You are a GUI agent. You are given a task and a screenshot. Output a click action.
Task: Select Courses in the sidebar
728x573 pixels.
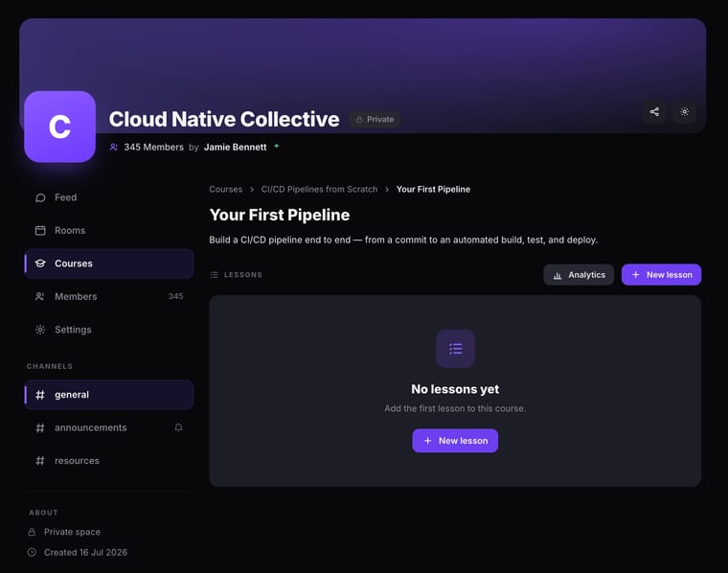109,264
